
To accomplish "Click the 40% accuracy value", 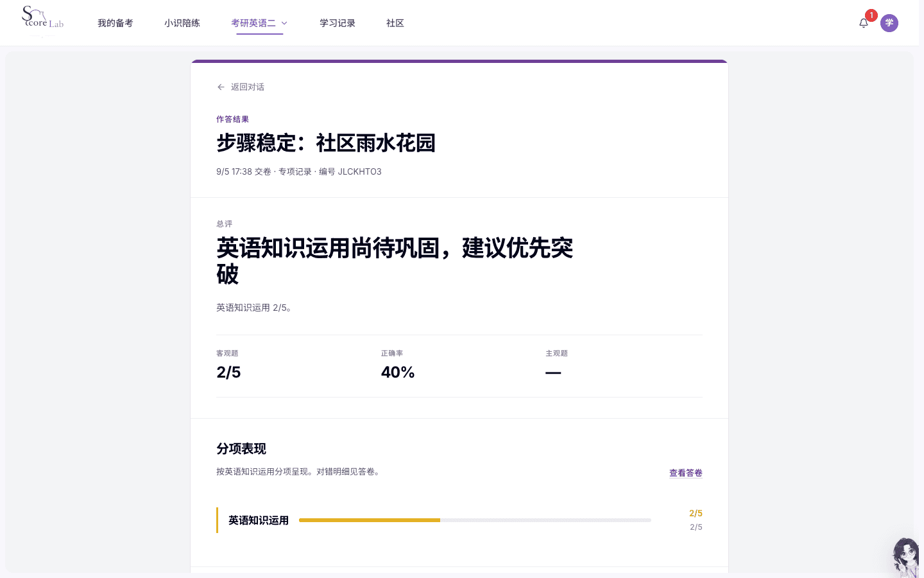I will click(398, 372).
